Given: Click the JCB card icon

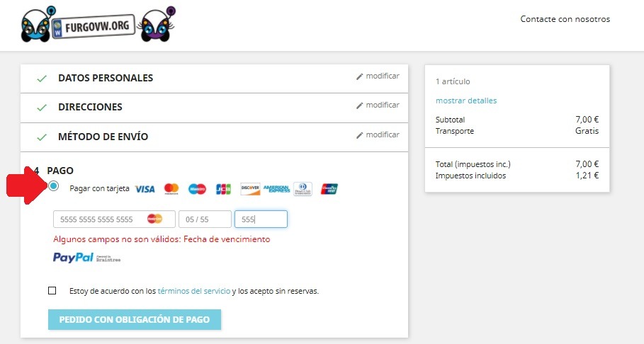Looking at the screenshot, I should 223,189.
